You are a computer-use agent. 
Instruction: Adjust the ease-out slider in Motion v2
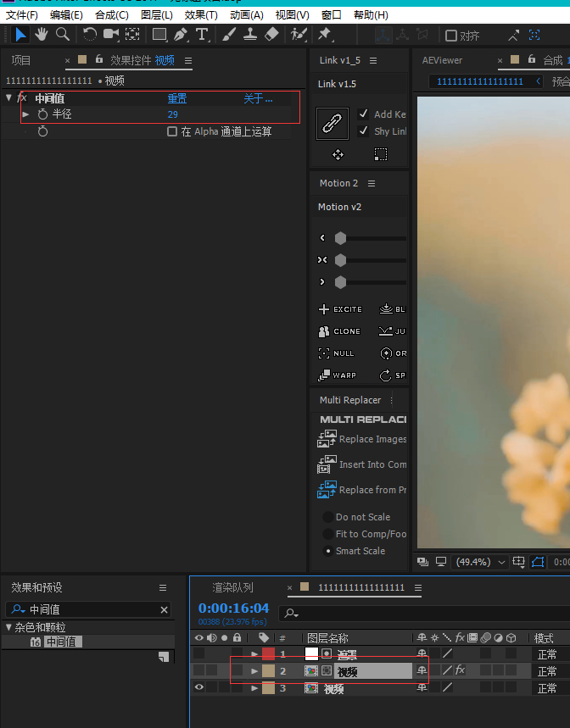click(x=340, y=282)
